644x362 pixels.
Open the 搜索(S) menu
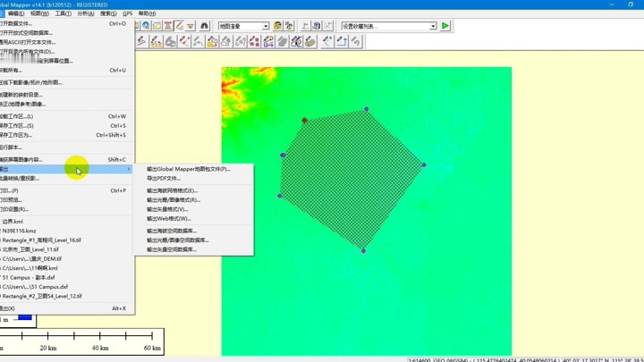click(108, 13)
